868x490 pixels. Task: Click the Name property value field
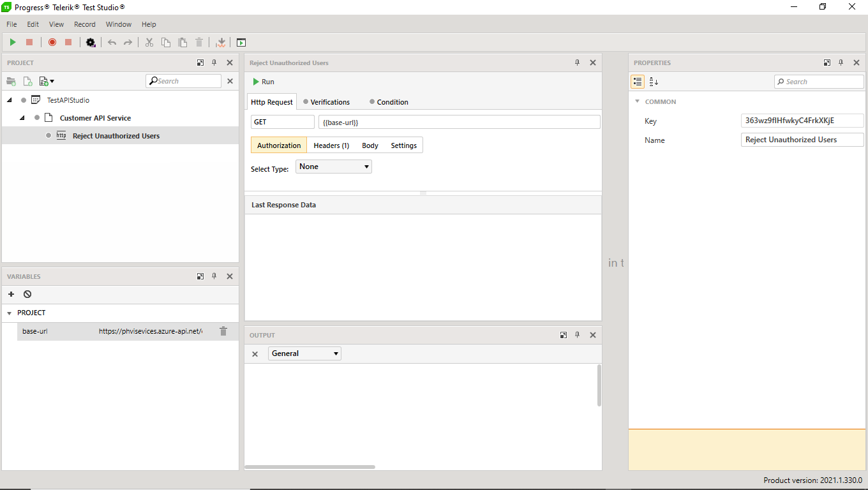[802, 140]
